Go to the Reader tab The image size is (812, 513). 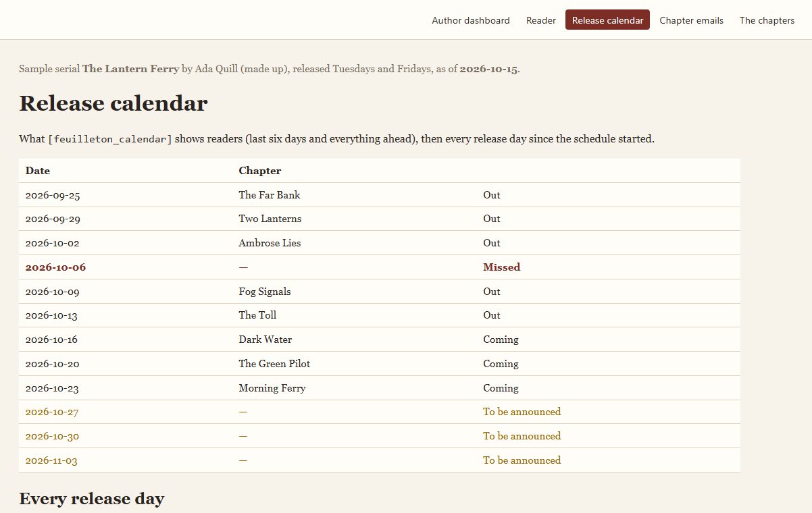tap(541, 20)
